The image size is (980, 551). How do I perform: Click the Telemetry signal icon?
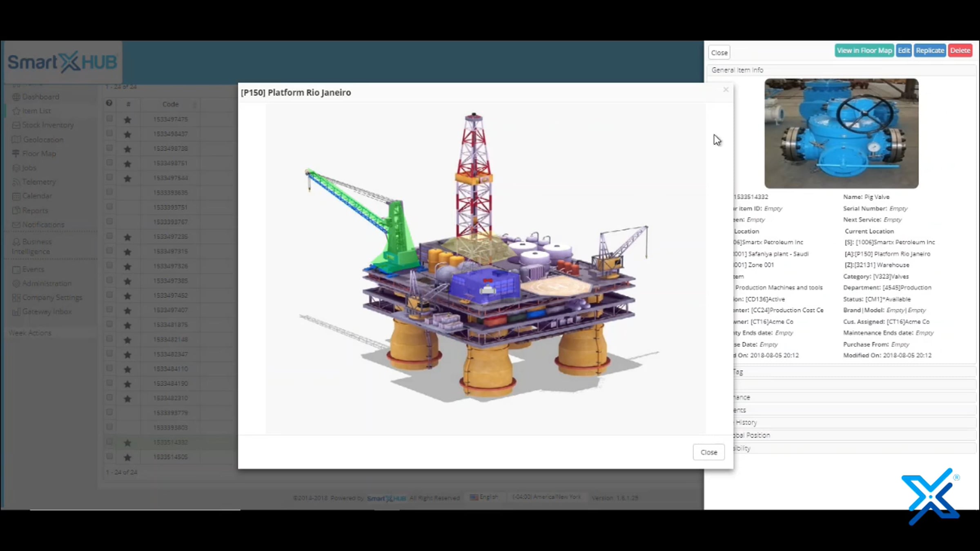pyautogui.click(x=16, y=182)
